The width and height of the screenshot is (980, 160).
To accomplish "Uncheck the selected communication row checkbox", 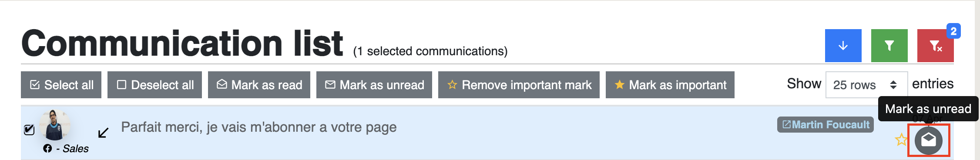I will point(29,130).
